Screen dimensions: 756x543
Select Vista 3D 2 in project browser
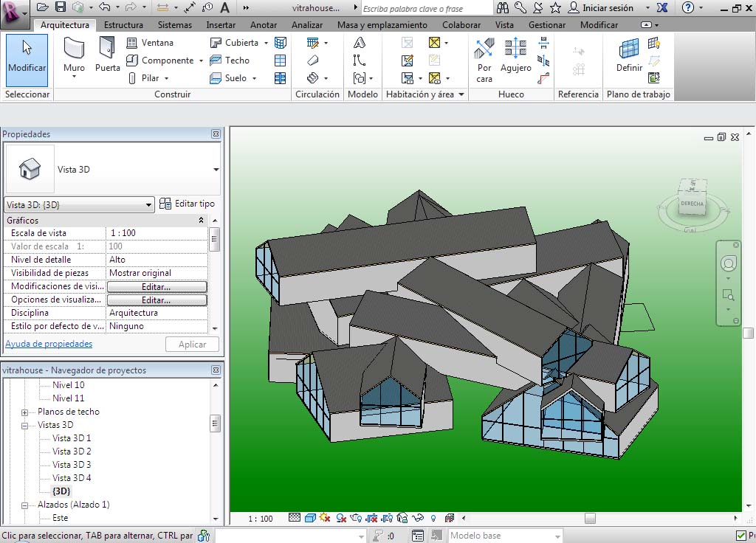pos(72,452)
